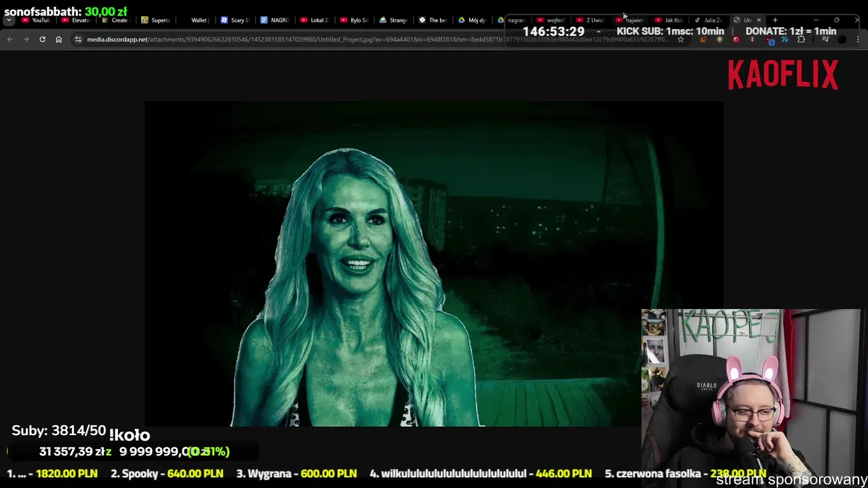Reload the page with the refresh icon
The width and height of the screenshot is (868, 488).
(42, 39)
